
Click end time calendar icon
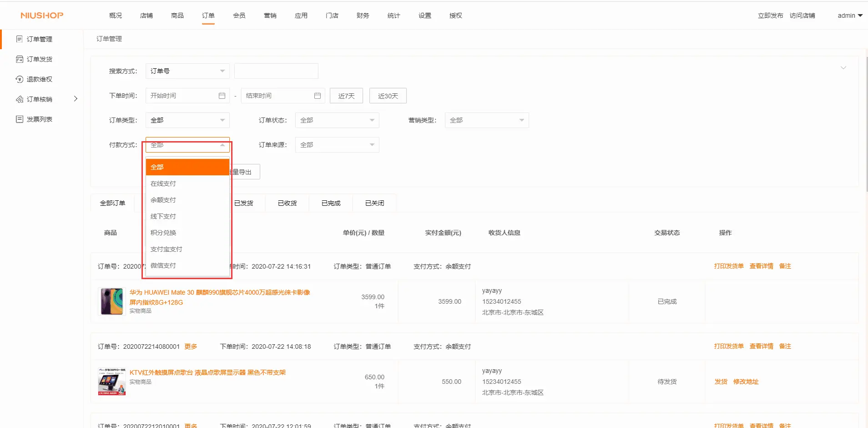click(x=318, y=96)
